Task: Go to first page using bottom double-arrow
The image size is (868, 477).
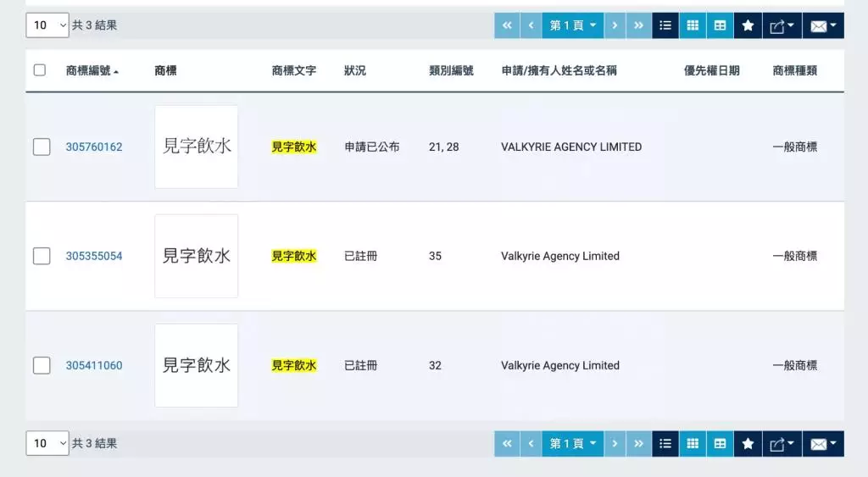Action: tap(507, 443)
